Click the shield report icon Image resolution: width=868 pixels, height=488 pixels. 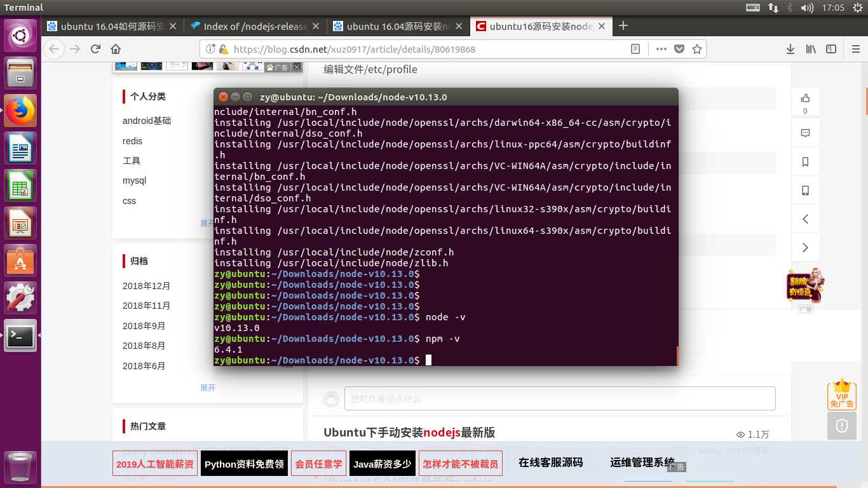tap(842, 426)
